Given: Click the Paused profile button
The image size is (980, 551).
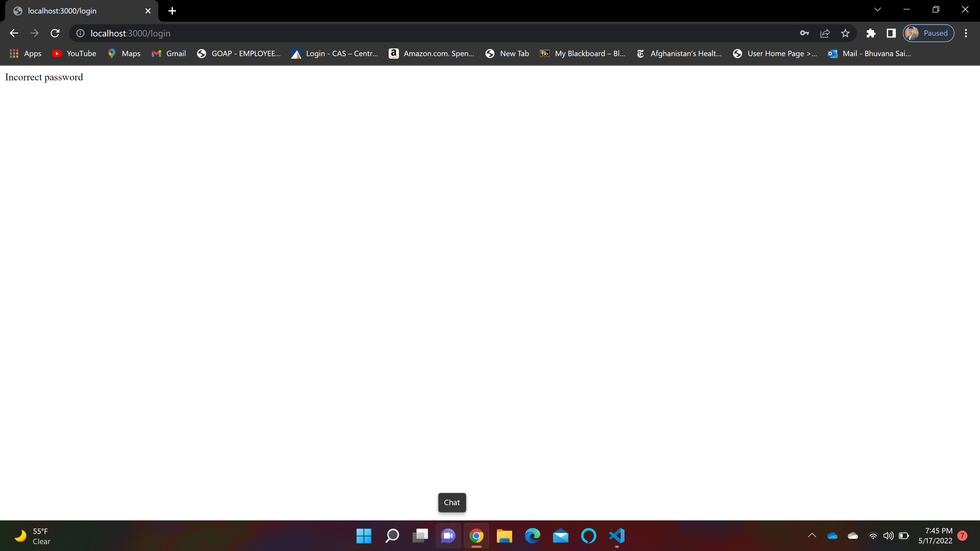Looking at the screenshot, I should (x=928, y=33).
